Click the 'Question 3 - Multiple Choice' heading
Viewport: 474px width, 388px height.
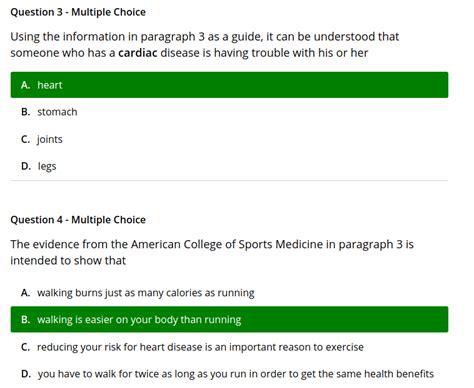78,12
